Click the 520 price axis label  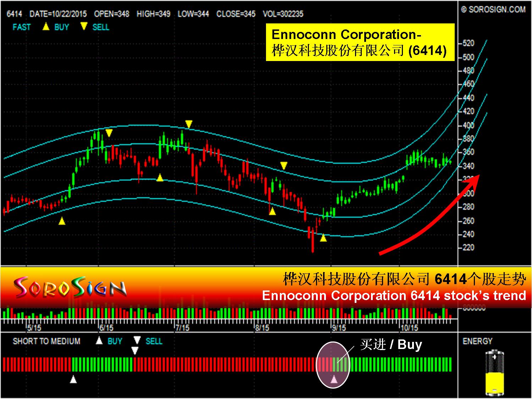point(469,43)
